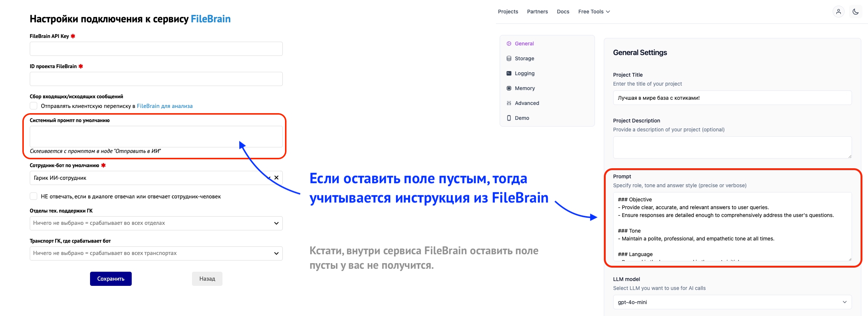Go to the Projects page
The height and width of the screenshot is (316, 868).
pyautogui.click(x=508, y=12)
